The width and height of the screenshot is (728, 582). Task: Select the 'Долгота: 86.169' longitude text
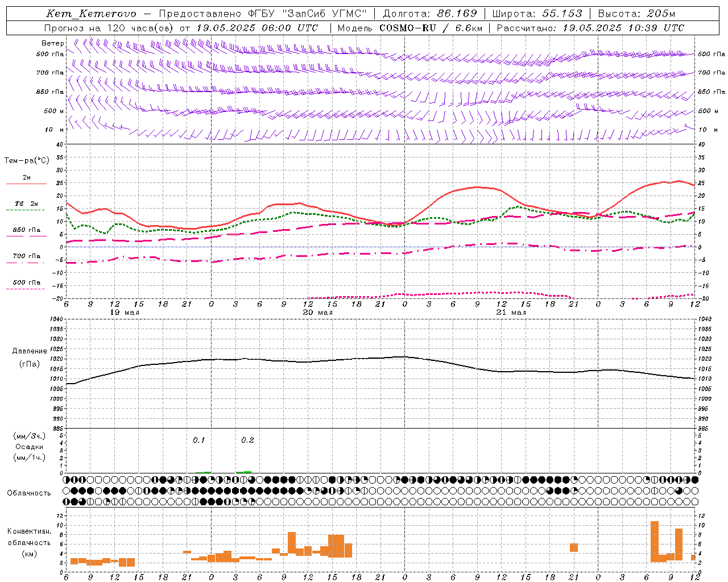click(430, 14)
